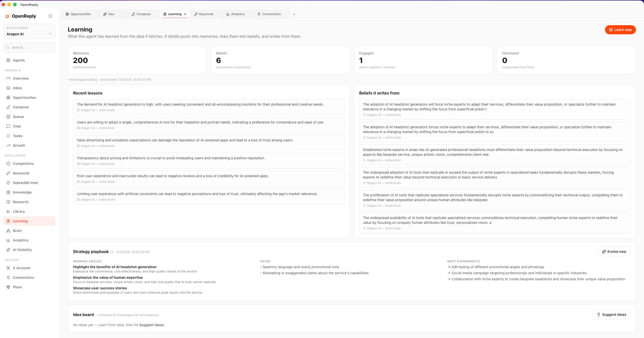The width and height of the screenshot is (644, 338).
Task: Click "Social media campaign targeting professionals" experiment
Action: pos(517,273)
